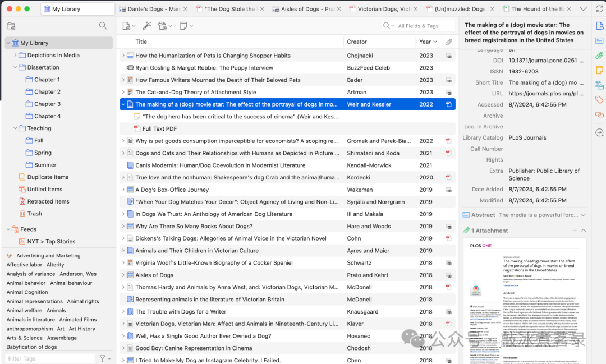Open the New Item dropdown button
The width and height of the screenshot is (606, 364).
point(128,26)
